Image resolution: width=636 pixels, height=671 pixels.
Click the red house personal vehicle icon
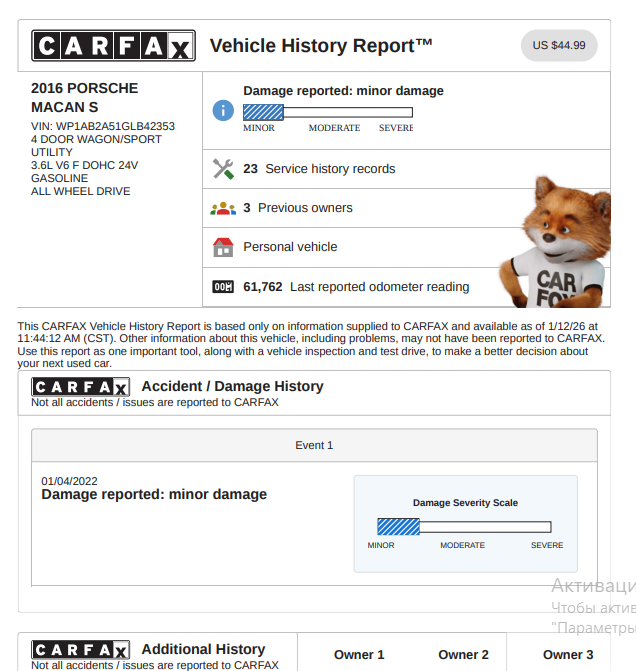coord(223,247)
